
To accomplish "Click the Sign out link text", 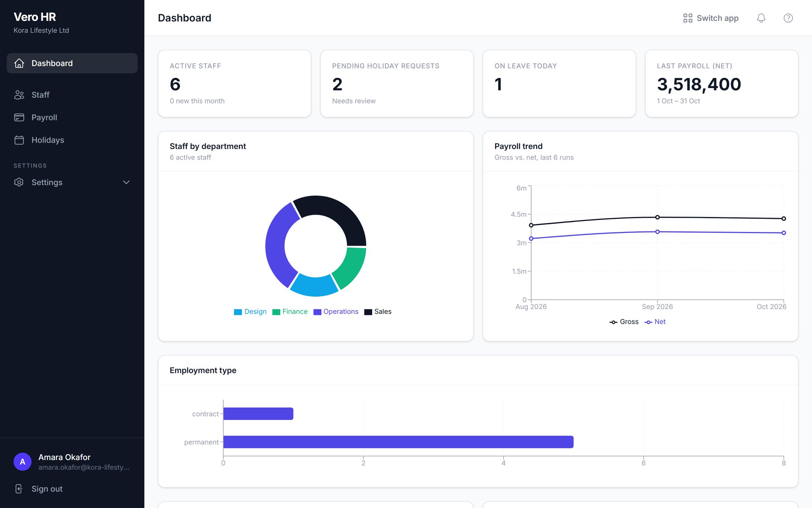I will 47,489.
